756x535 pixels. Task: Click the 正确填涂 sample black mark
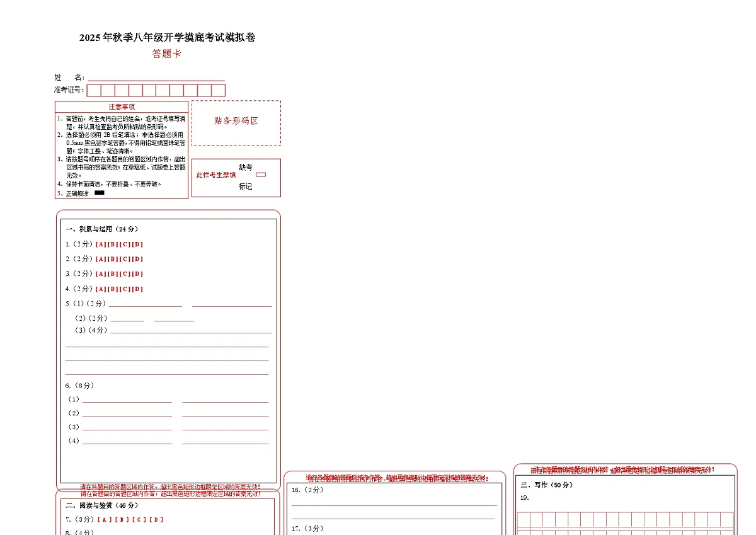[x=100, y=193]
